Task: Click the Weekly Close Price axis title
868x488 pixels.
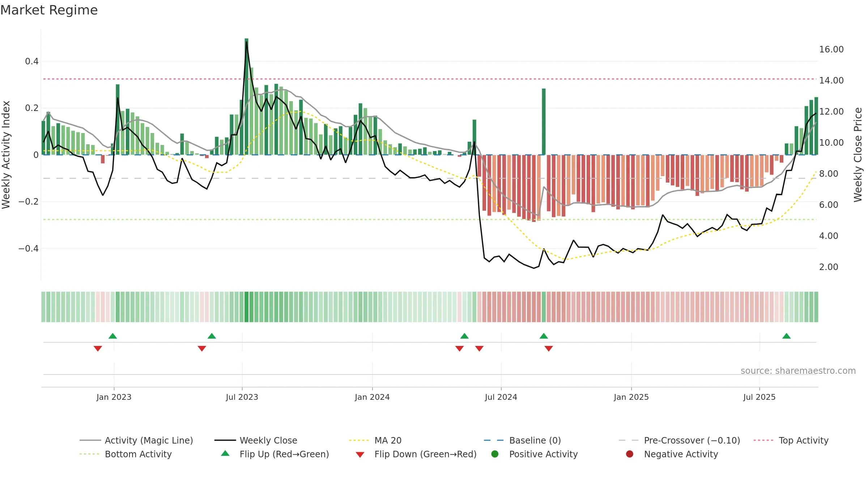Action: pyautogui.click(x=858, y=155)
